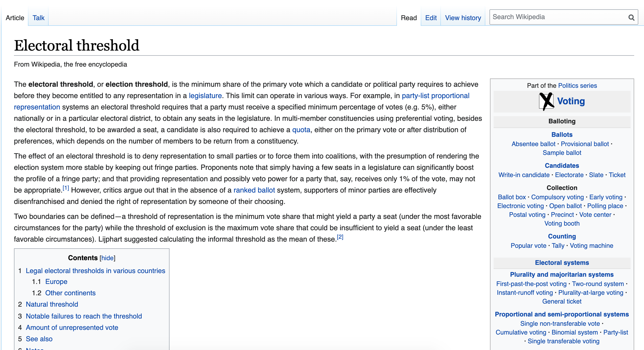
Task: Open Plurality and majoritarian systems link
Action: click(x=562, y=275)
